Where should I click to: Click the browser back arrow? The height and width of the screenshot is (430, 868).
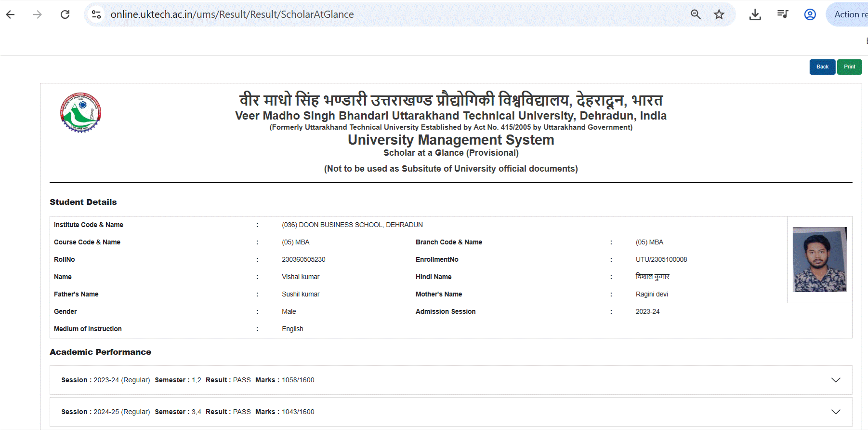[x=11, y=14]
